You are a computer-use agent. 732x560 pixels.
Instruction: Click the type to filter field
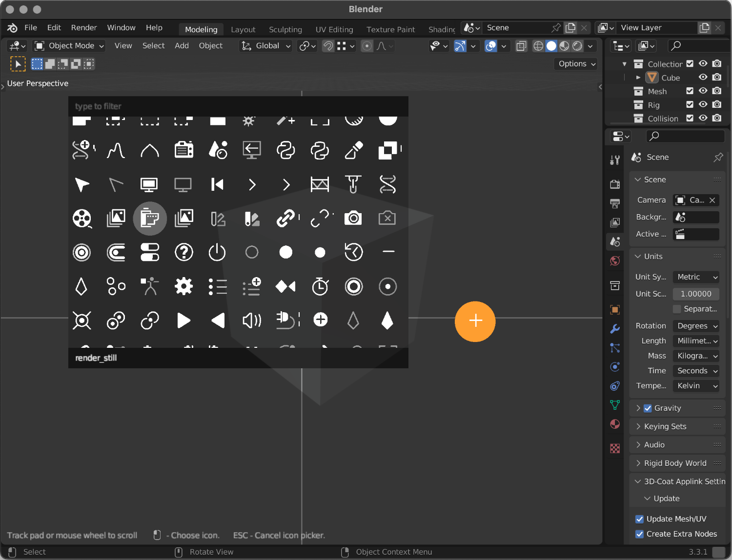tap(238, 106)
